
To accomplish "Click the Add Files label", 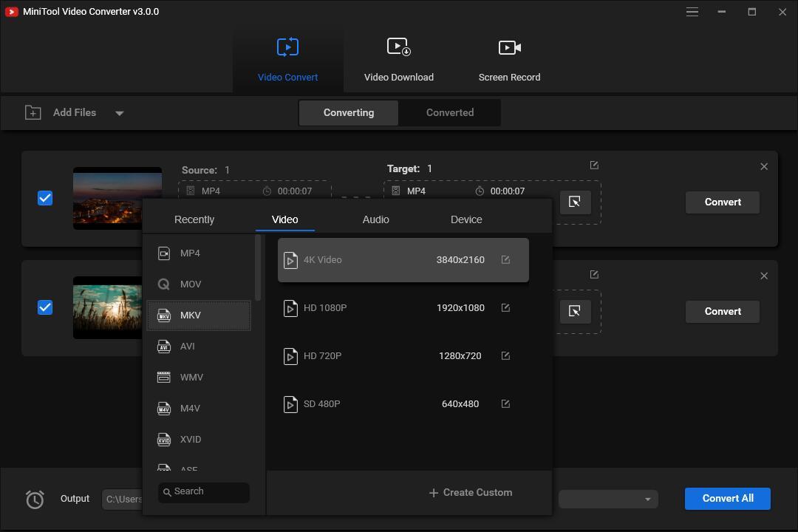I will [x=75, y=112].
